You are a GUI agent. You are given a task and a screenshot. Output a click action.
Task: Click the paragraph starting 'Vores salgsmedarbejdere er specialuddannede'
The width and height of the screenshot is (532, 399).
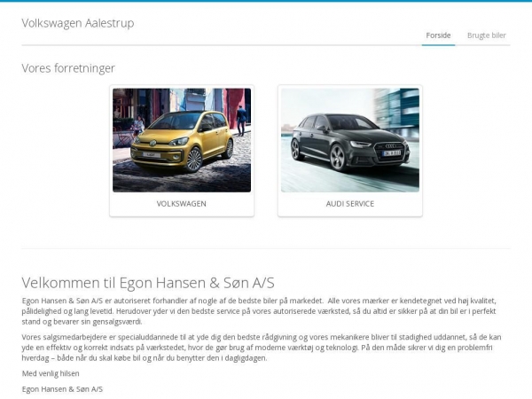coord(262,348)
